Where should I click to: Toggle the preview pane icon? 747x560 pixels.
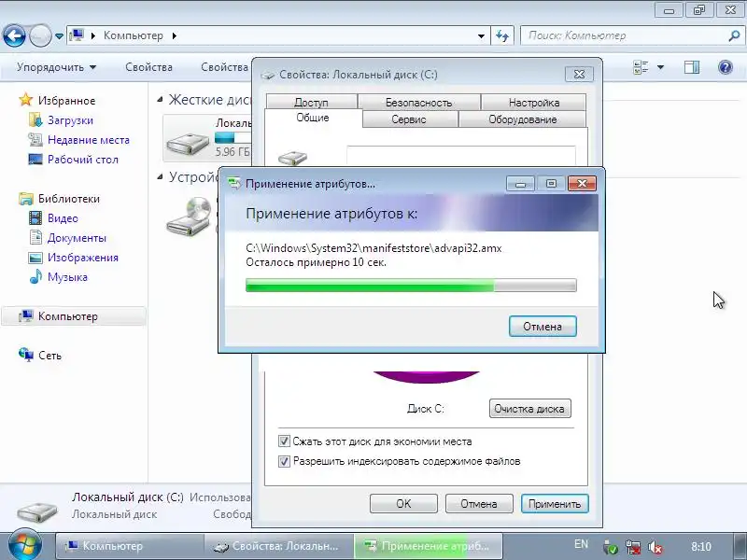point(692,67)
